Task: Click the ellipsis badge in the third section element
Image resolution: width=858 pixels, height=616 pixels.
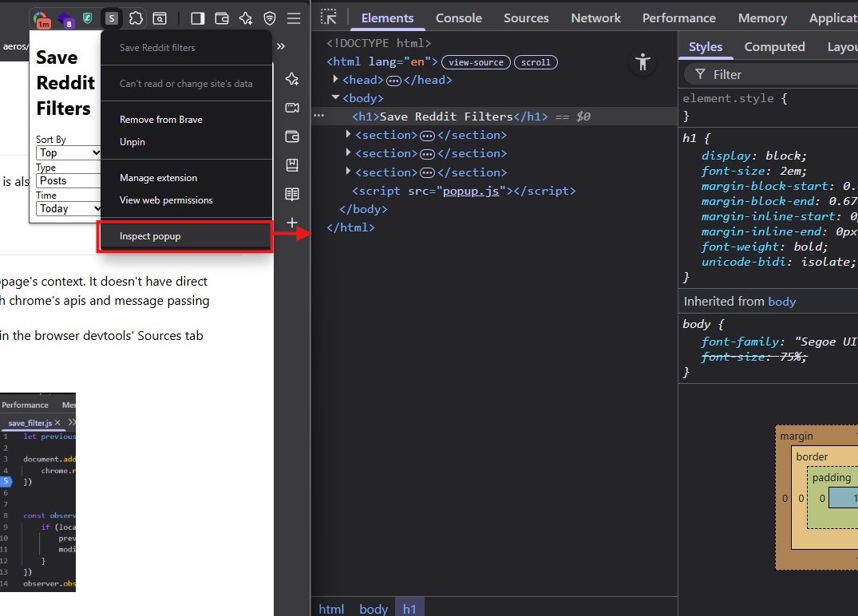Action: pyautogui.click(x=427, y=173)
